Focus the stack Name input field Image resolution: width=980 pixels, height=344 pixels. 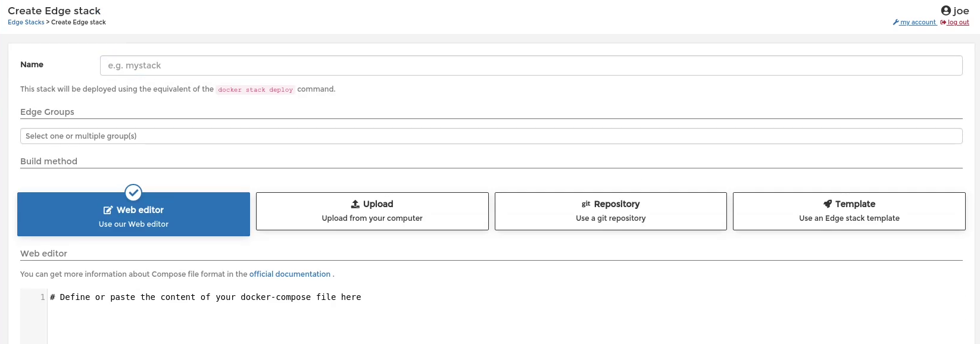(x=531, y=65)
